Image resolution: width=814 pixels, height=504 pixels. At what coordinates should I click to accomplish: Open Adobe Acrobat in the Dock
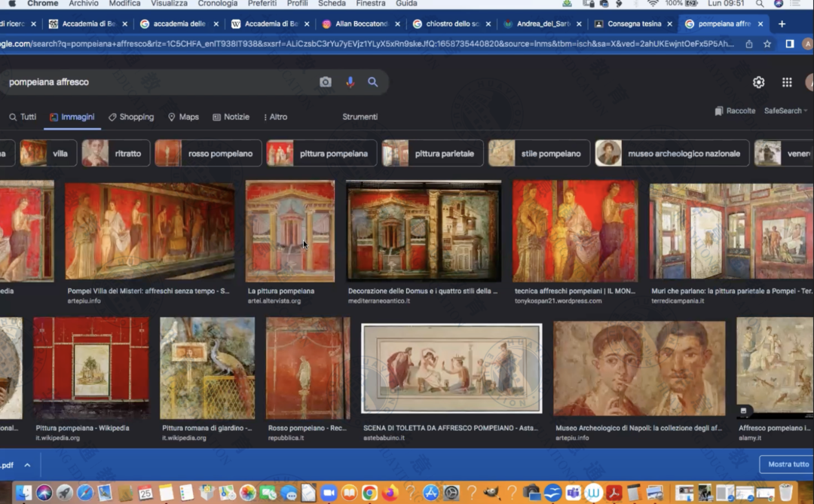pos(614,492)
